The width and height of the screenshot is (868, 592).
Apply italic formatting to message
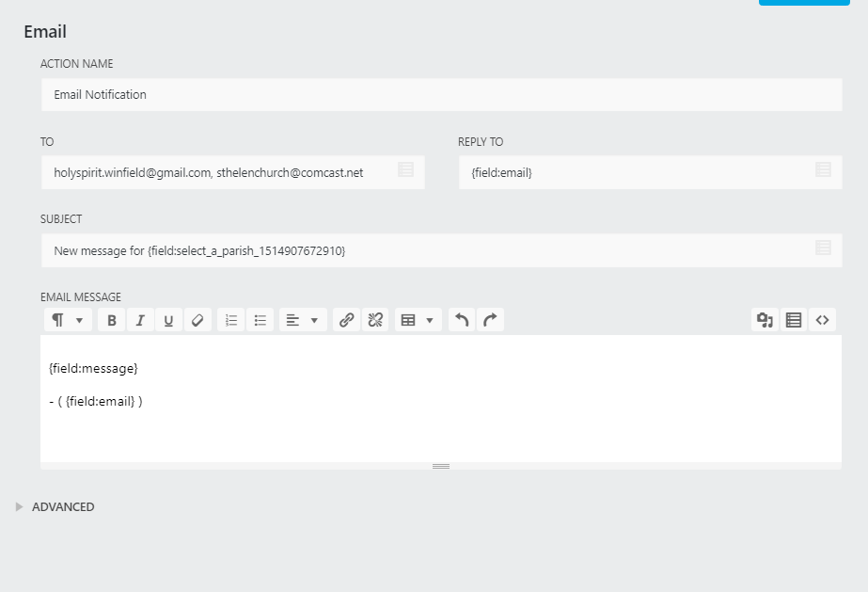click(140, 320)
